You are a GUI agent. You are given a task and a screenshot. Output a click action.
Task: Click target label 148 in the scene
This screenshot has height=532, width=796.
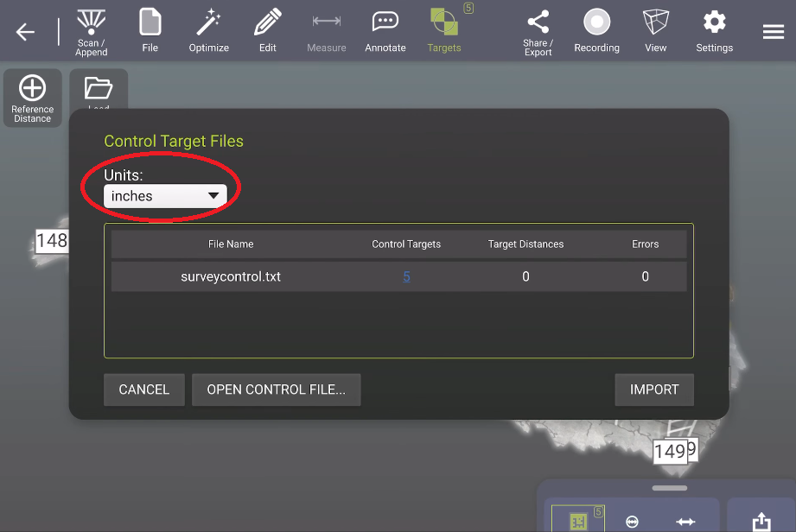click(52, 240)
